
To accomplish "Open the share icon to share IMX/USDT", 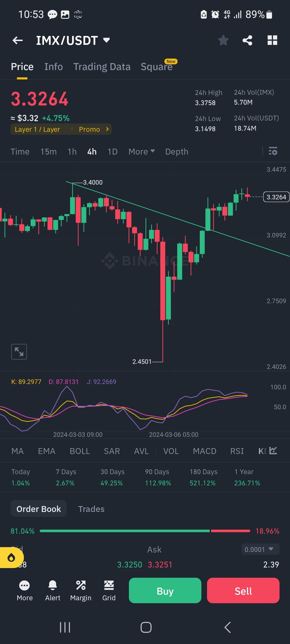I will click(247, 40).
